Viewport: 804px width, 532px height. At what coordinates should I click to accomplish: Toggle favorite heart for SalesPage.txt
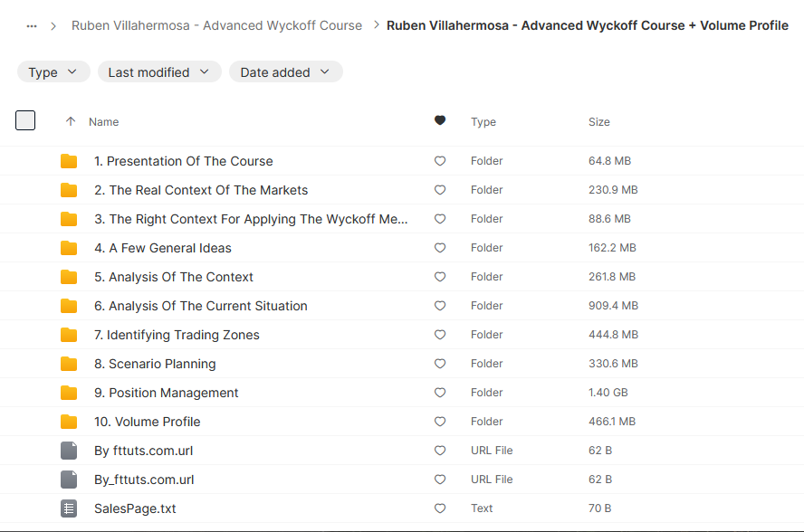pyautogui.click(x=440, y=508)
